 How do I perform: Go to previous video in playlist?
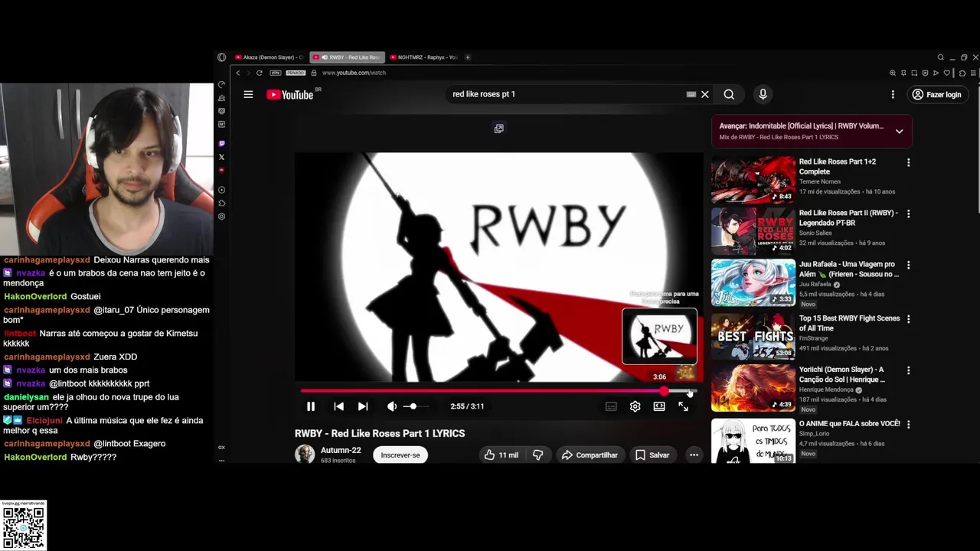coord(338,406)
